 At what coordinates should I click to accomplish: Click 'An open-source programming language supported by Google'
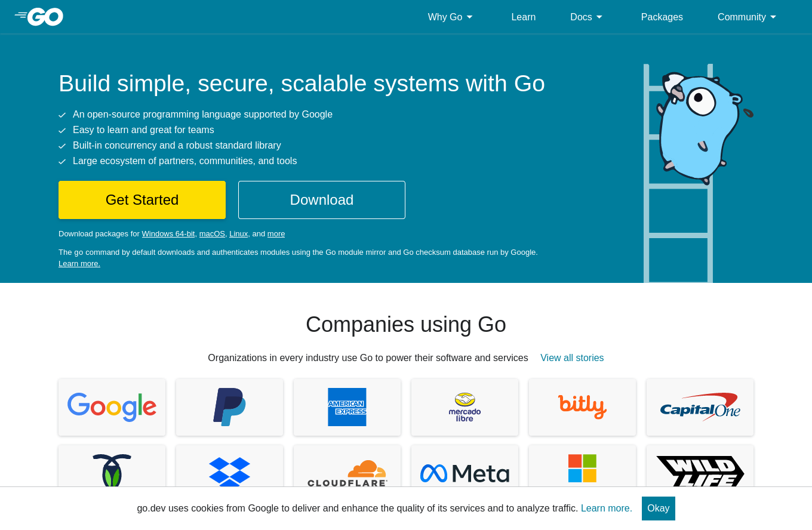click(202, 115)
